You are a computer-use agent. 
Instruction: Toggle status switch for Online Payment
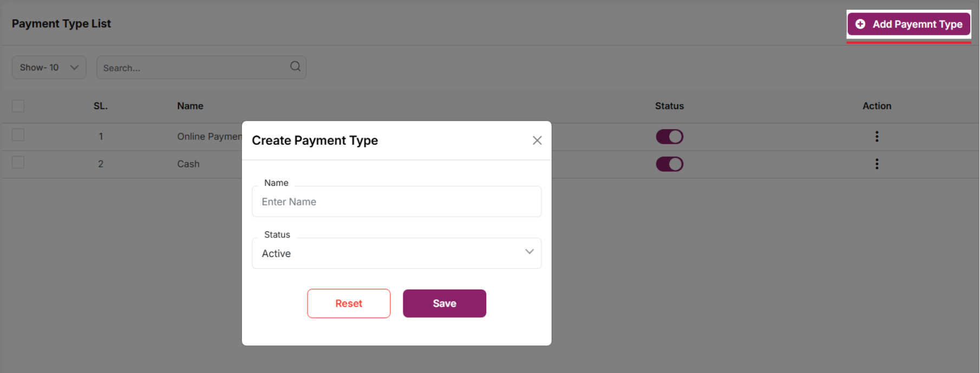[x=669, y=137]
